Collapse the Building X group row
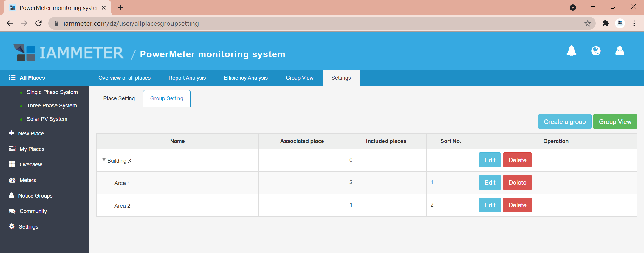 tap(104, 159)
